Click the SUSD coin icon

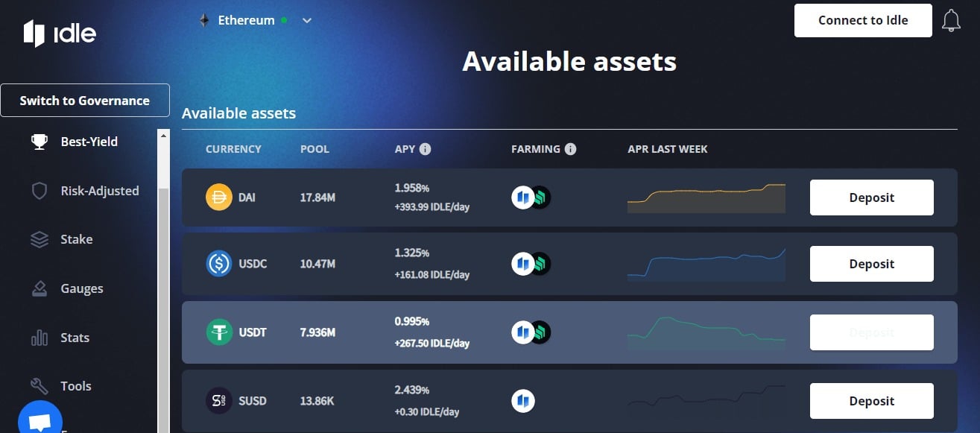[219, 401]
